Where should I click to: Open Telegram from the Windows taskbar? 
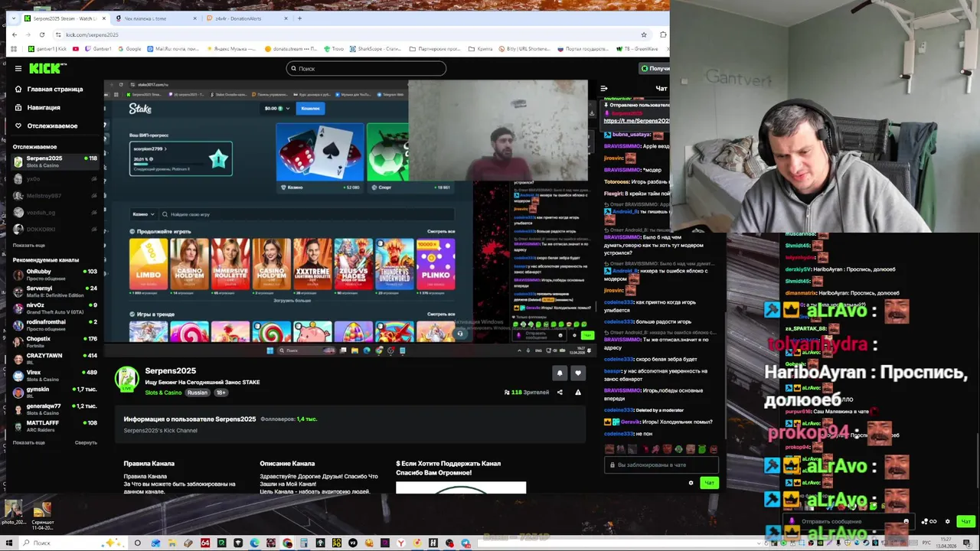[x=465, y=543]
